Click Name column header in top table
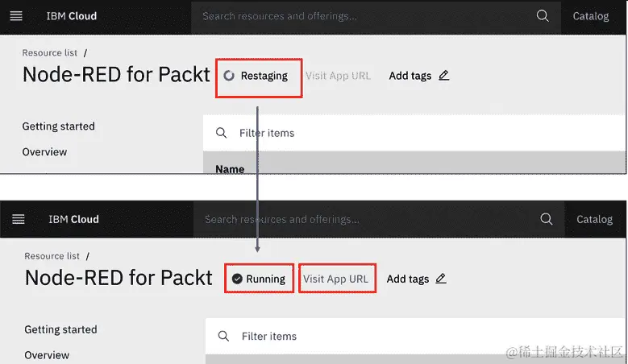This screenshot has height=364, width=628. pyautogui.click(x=230, y=169)
